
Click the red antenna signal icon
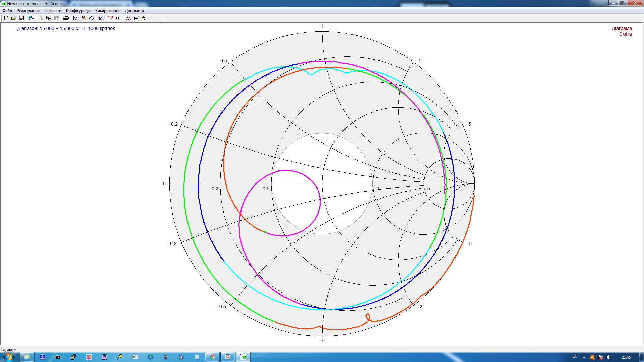(x=110, y=18)
